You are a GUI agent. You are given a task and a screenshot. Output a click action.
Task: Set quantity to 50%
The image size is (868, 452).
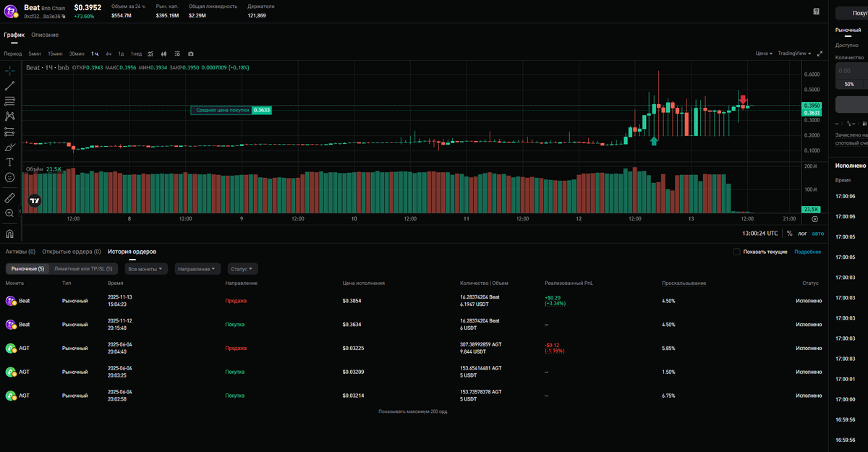pyautogui.click(x=849, y=84)
